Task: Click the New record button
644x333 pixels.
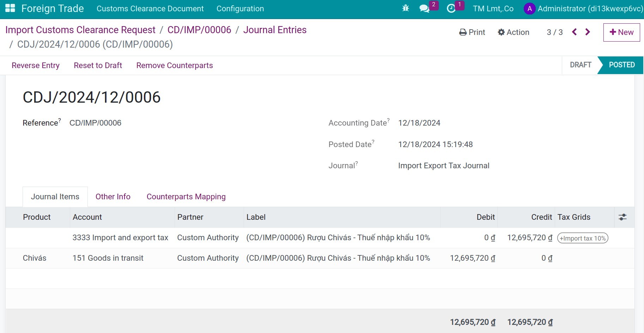Action: tap(621, 32)
